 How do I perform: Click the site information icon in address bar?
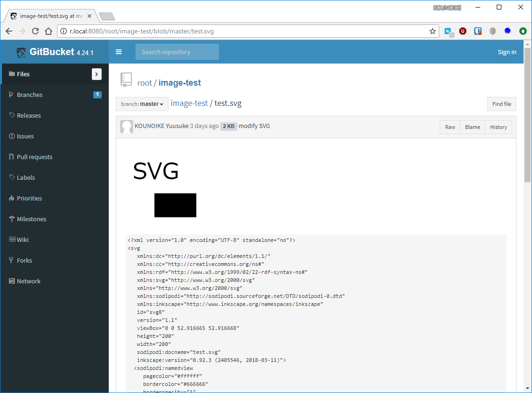click(x=64, y=31)
